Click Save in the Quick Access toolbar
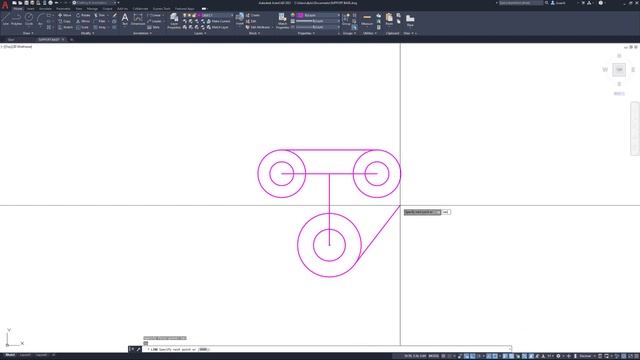The image size is (640, 360). point(26,3)
